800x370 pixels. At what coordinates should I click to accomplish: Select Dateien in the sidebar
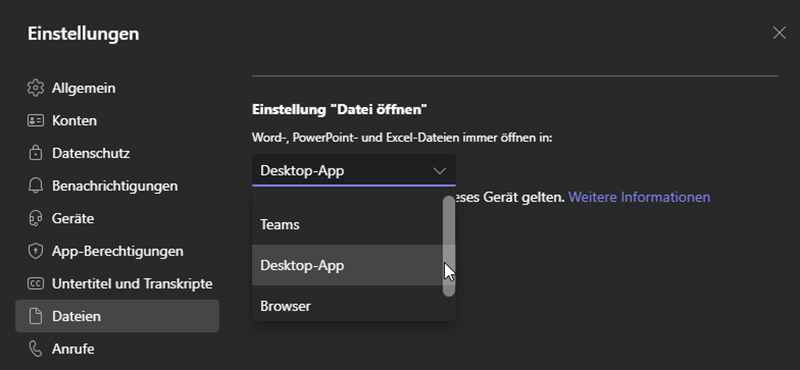click(x=117, y=316)
